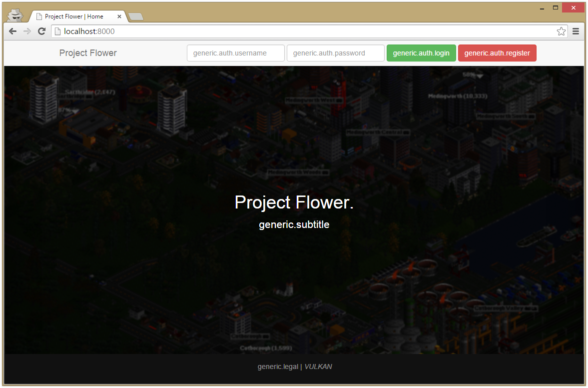Viewport: 588px width, 388px height.
Task: Click the browser forward arrow
Action: tap(27, 31)
